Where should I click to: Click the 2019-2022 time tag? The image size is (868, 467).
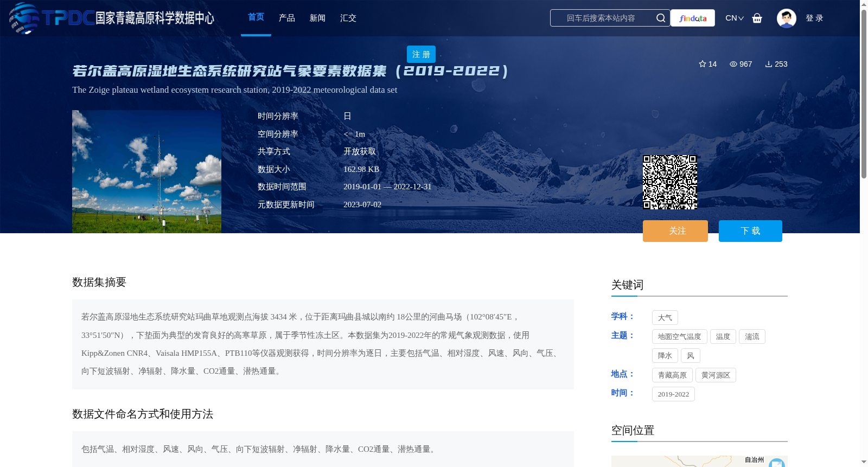tap(673, 394)
